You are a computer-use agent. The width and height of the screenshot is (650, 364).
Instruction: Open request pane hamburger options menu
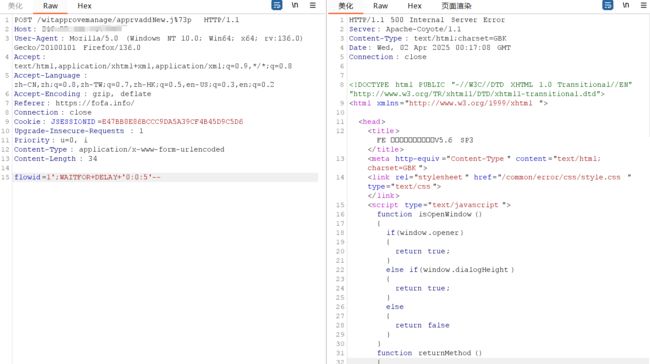tap(313, 5)
